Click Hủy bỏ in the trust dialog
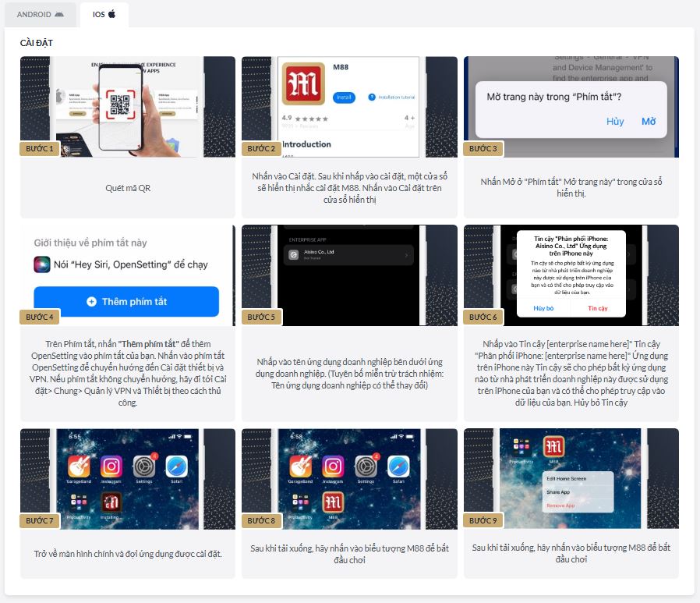 pos(543,308)
